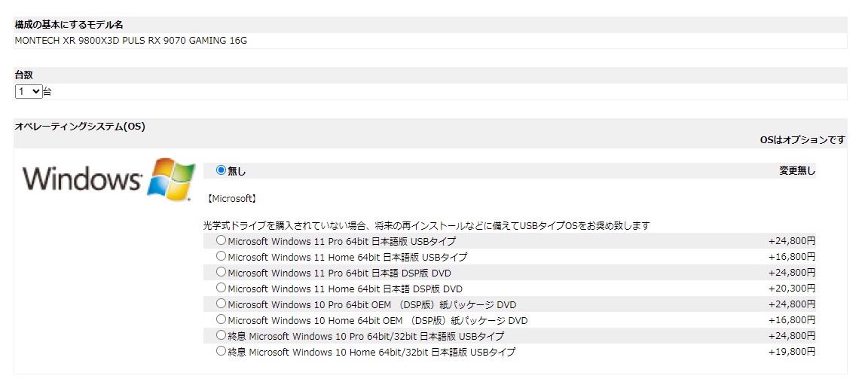868x391 pixels.
Task: Select Windows 11 Pro 64bit 日本語 DSP版 DVD
Action: coord(221,272)
